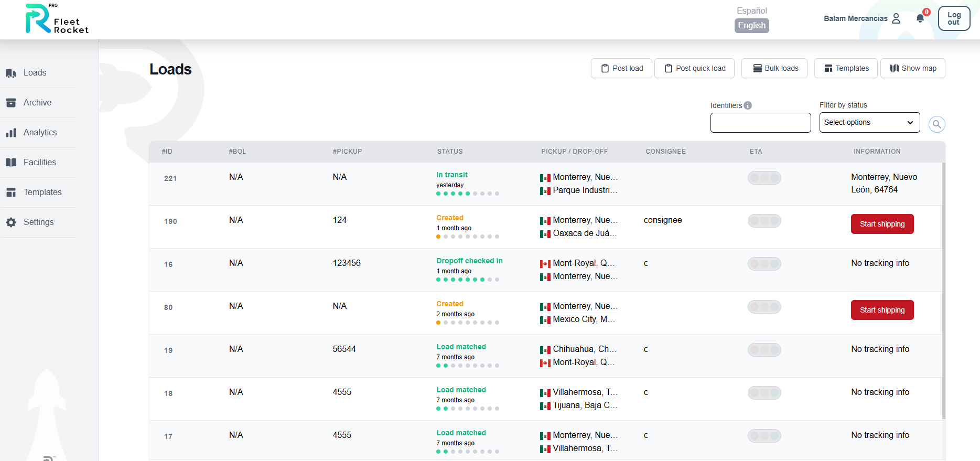This screenshot has height=461, width=980.
Task: Click the notification bell icon
Action: [920, 18]
